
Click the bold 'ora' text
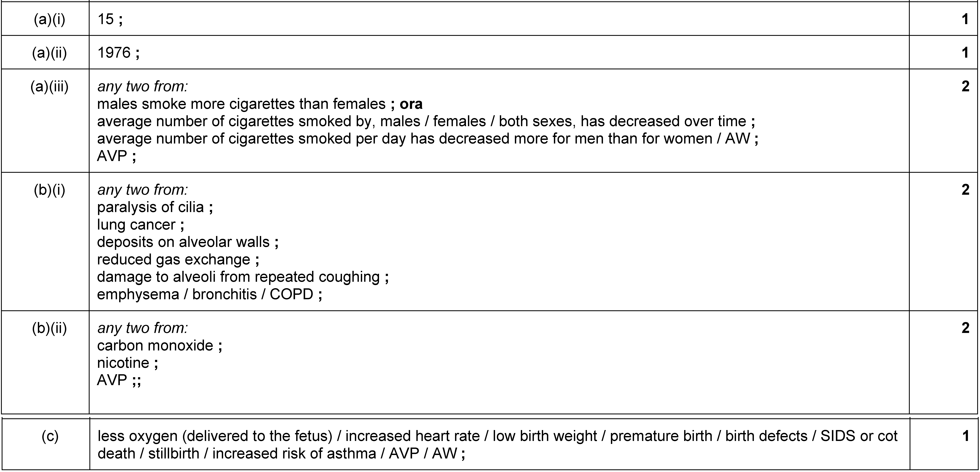411,104
